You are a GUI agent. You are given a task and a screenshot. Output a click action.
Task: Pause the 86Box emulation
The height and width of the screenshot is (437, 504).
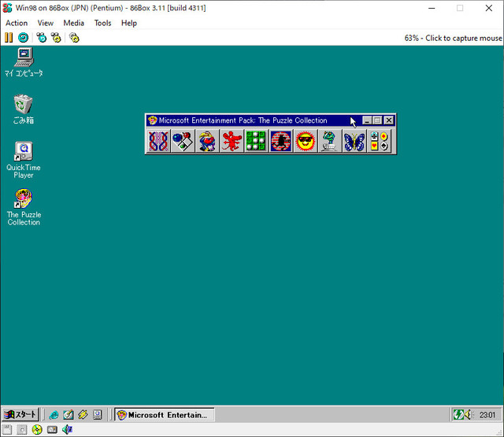(x=9, y=38)
